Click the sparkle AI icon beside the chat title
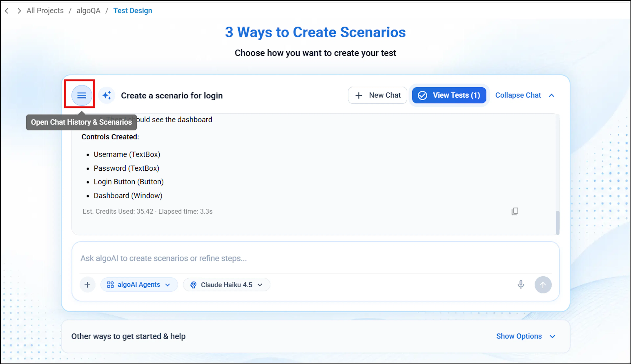This screenshot has height=364, width=631. 107,95
